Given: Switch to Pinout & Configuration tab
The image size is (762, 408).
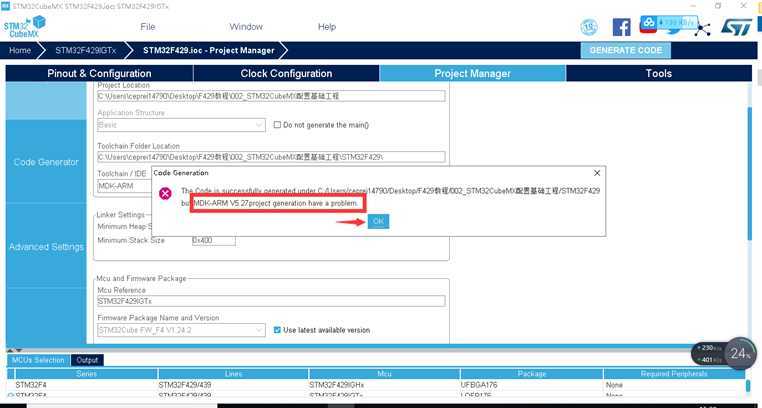Looking at the screenshot, I should pos(99,73).
